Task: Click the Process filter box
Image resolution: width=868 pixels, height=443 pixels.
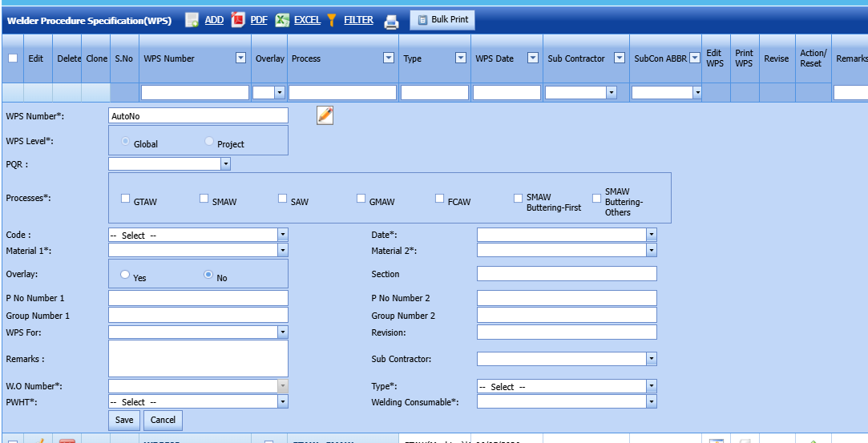Action: [343, 92]
